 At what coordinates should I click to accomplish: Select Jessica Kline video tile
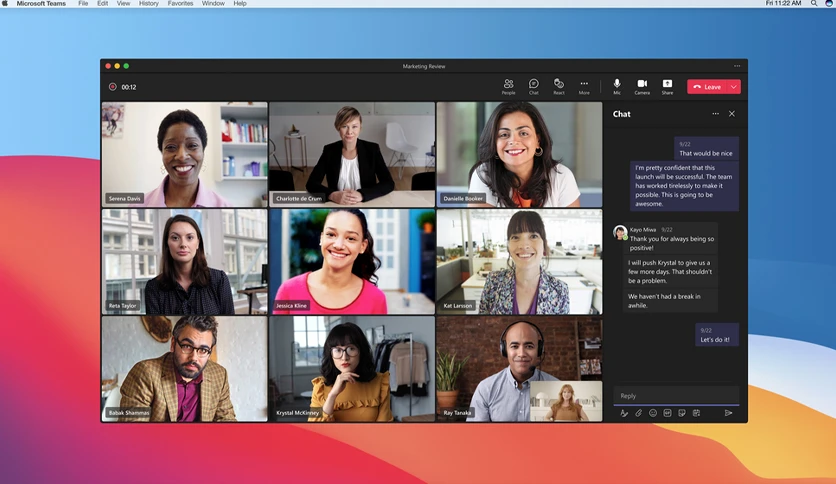tap(352, 262)
